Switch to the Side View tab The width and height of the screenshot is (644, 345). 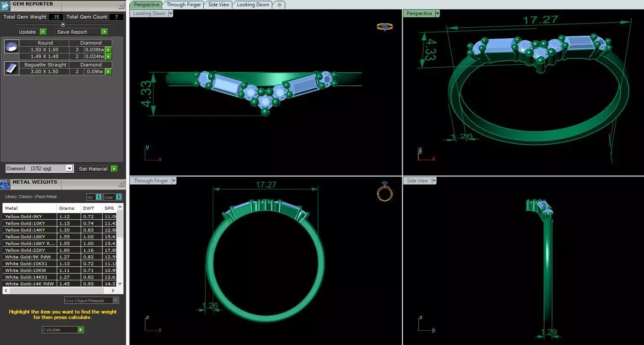(219, 5)
